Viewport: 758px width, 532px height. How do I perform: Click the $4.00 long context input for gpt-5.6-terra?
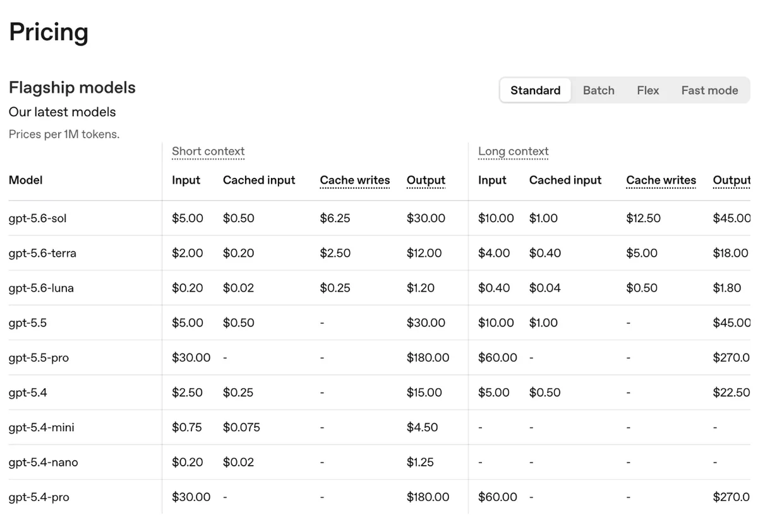click(494, 253)
